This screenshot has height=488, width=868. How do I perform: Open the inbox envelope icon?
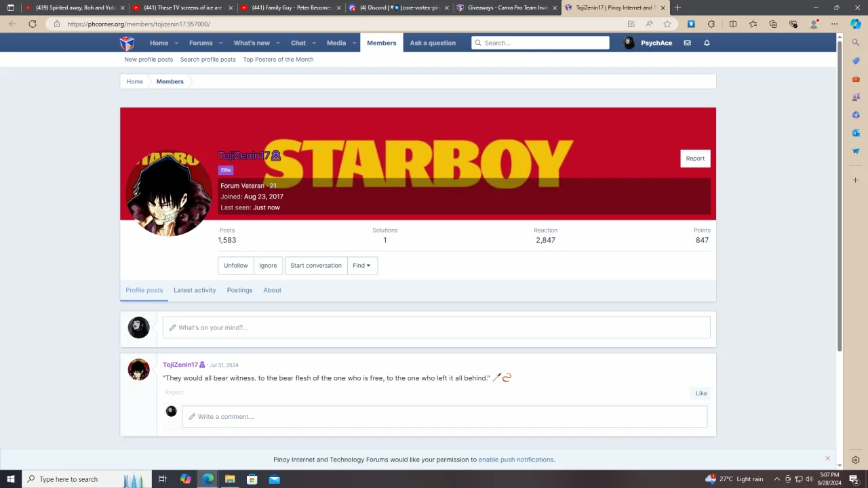pos(687,43)
